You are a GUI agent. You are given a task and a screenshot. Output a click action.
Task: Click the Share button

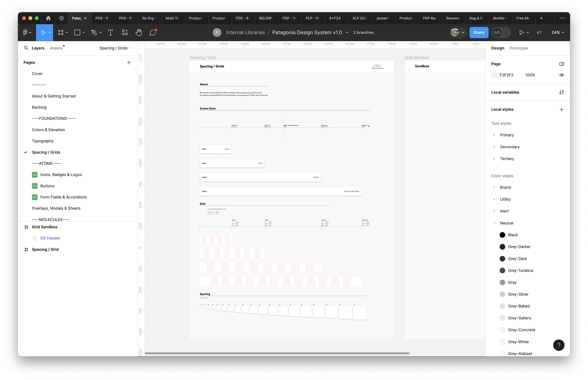pyautogui.click(x=479, y=32)
